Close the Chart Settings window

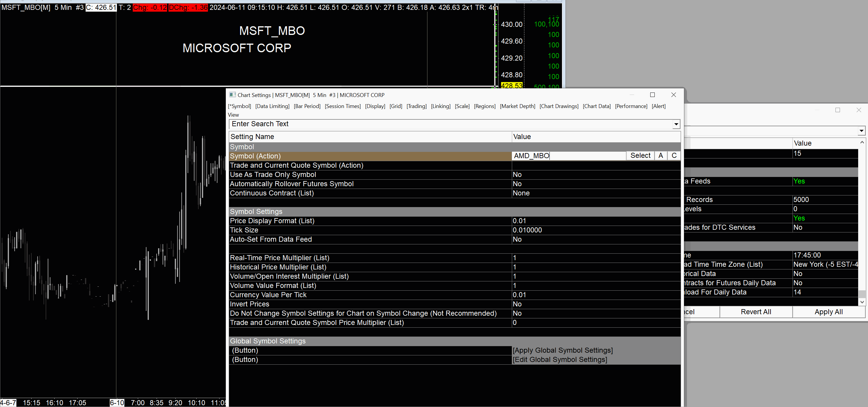pos(673,95)
